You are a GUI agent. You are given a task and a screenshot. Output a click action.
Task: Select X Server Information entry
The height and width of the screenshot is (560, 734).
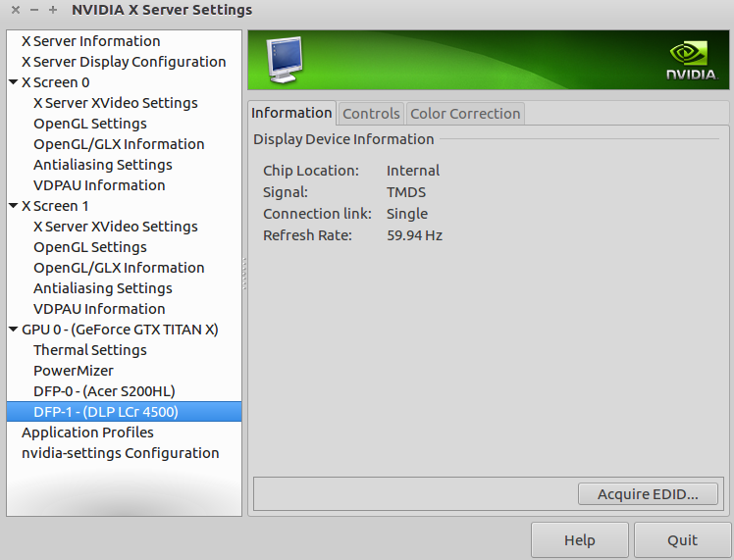[x=90, y=41]
